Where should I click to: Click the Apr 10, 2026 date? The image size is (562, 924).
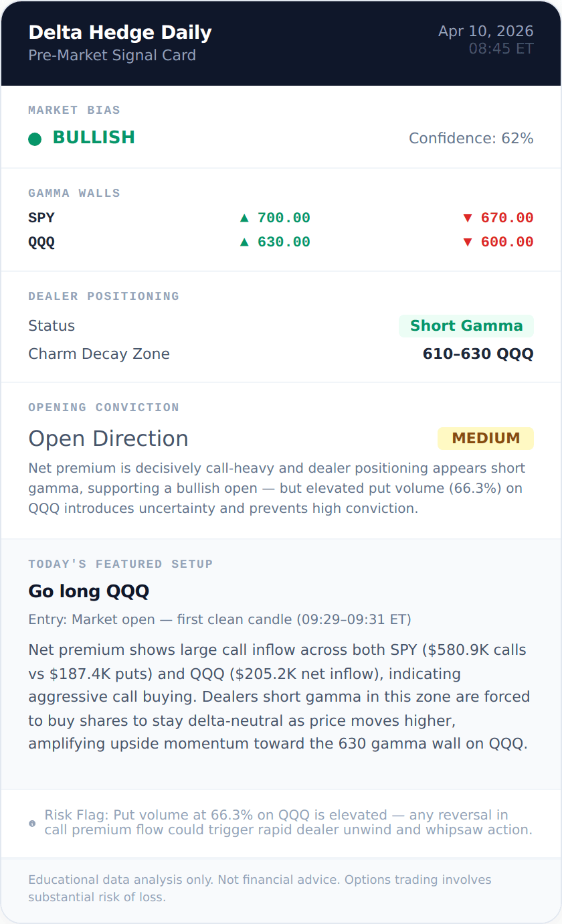[x=486, y=31]
